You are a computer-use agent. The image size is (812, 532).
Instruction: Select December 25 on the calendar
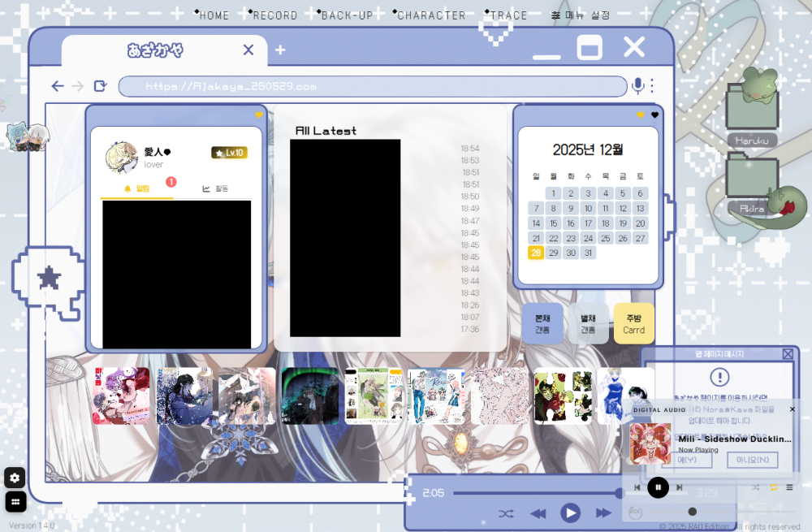pyautogui.click(x=605, y=238)
